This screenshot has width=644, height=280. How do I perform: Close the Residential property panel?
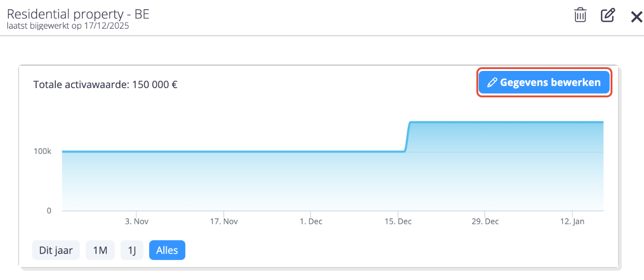click(x=636, y=17)
